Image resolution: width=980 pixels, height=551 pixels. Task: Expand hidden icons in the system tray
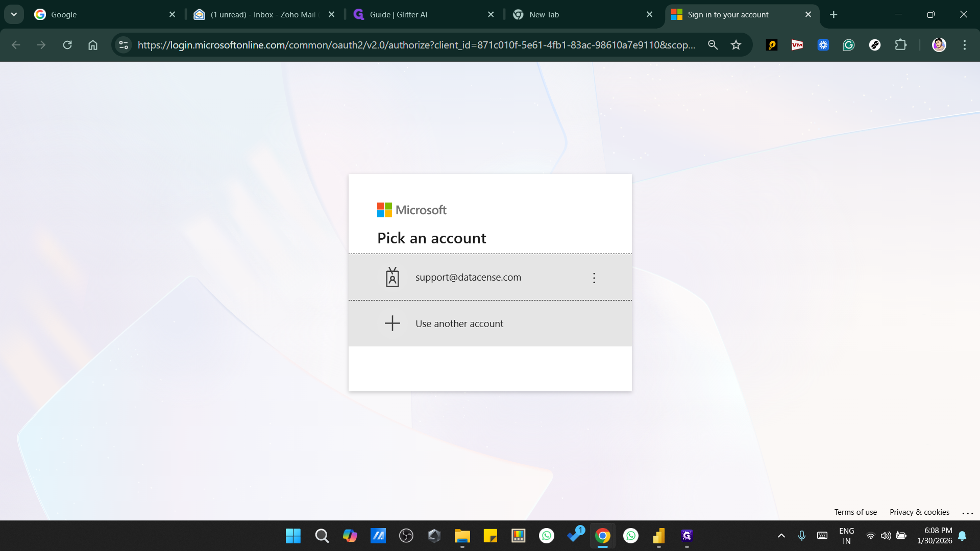781,536
